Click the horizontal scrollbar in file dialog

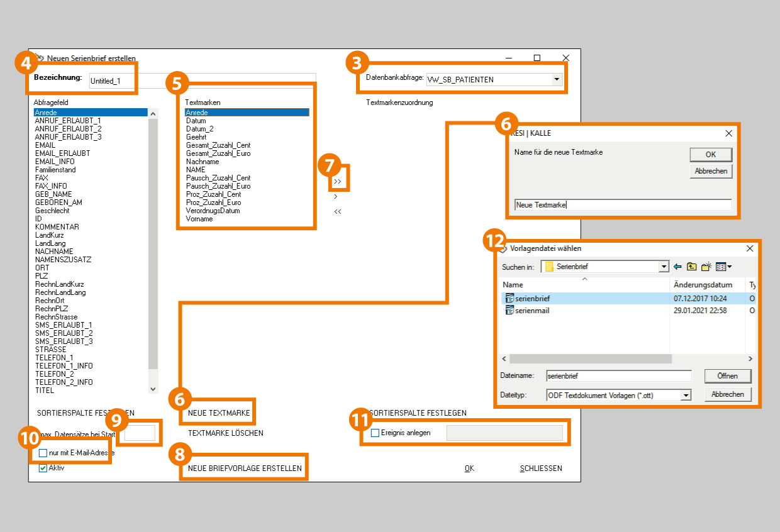coord(590,358)
